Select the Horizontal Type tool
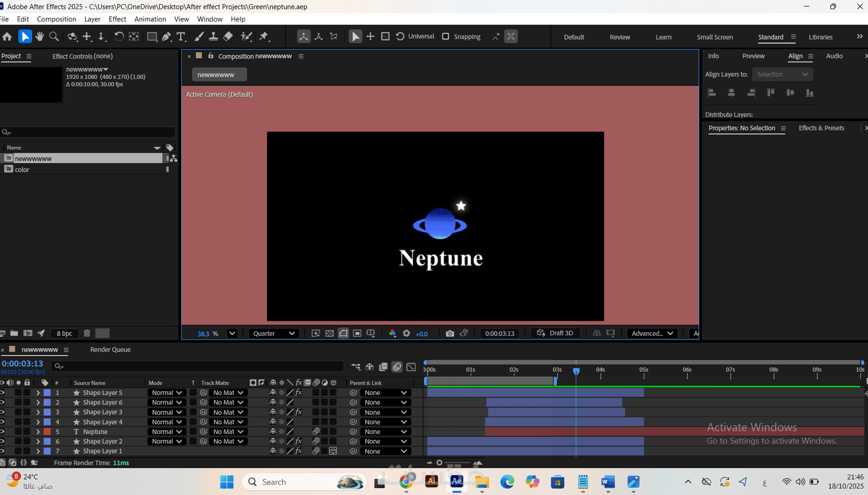The width and height of the screenshot is (868, 495). (x=181, y=37)
